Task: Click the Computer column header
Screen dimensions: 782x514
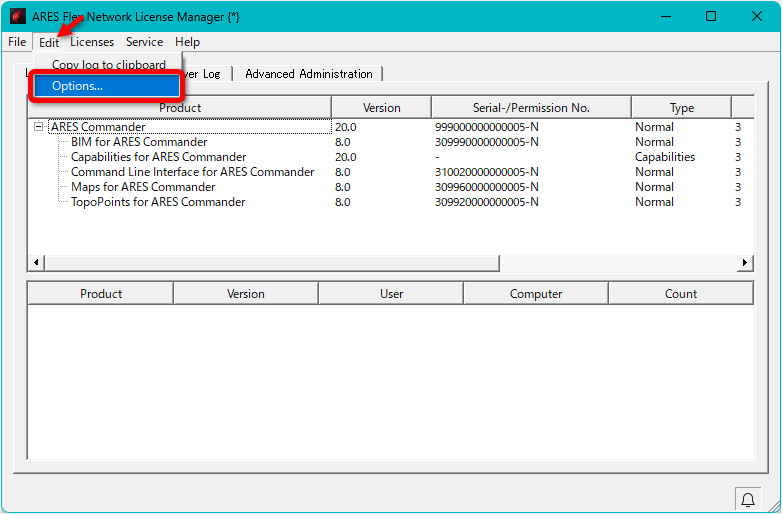Action: click(x=536, y=294)
